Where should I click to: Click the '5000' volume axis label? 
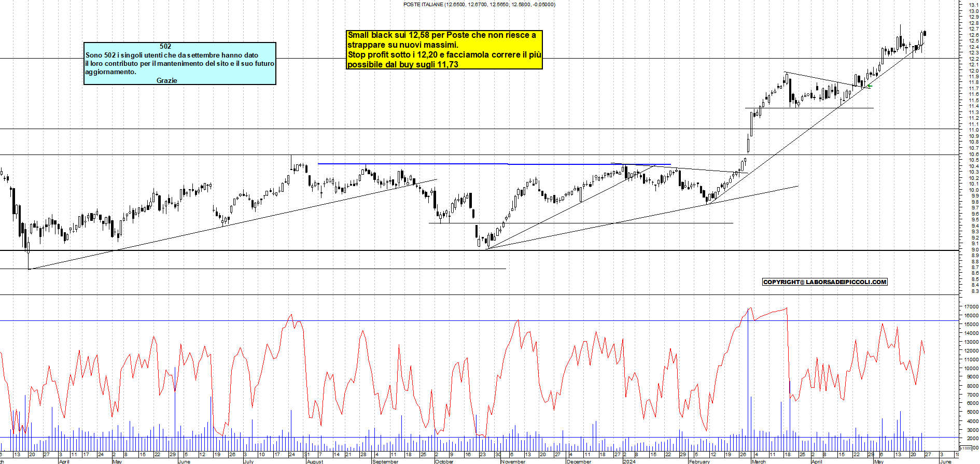[x=972, y=412]
